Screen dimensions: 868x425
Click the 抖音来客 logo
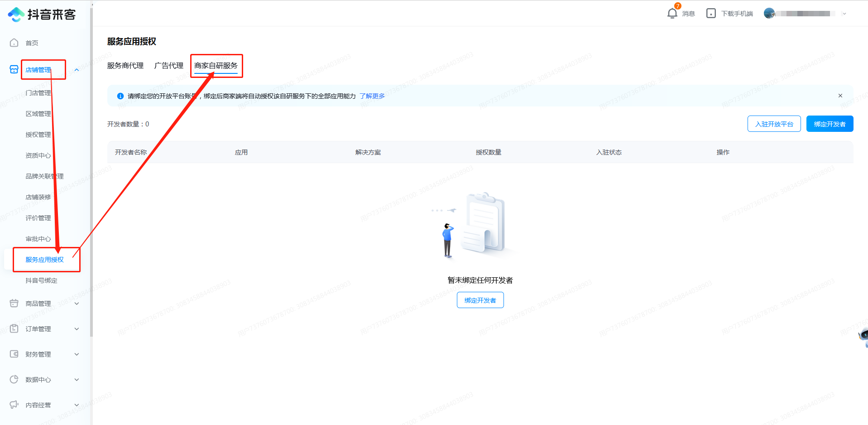pos(42,14)
